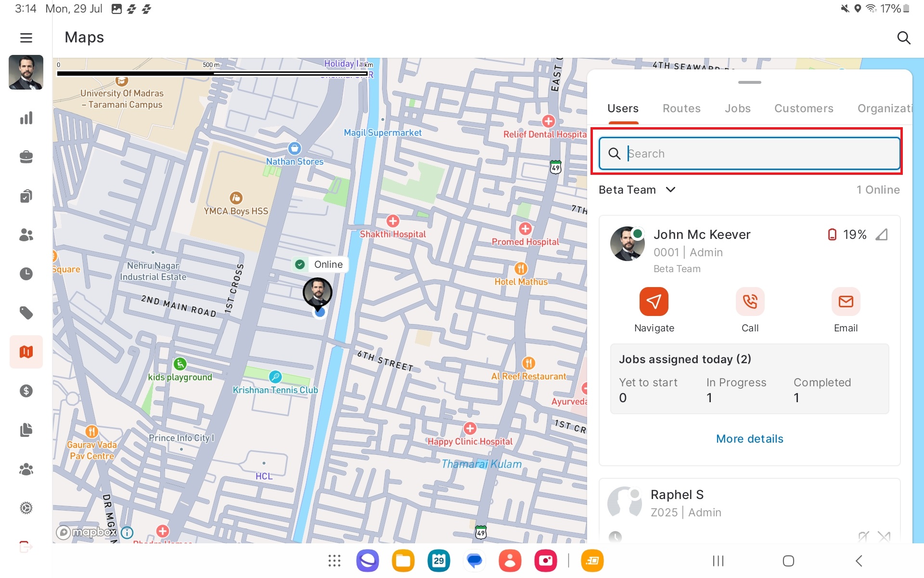
Task: Switch to the Routes tab
Action: coord(681,108)
